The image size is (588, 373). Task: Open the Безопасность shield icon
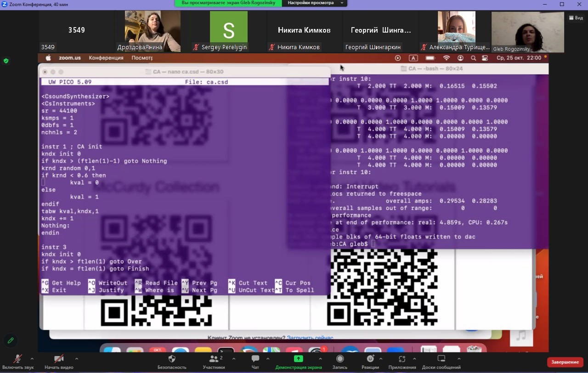[x=172, y=359]
